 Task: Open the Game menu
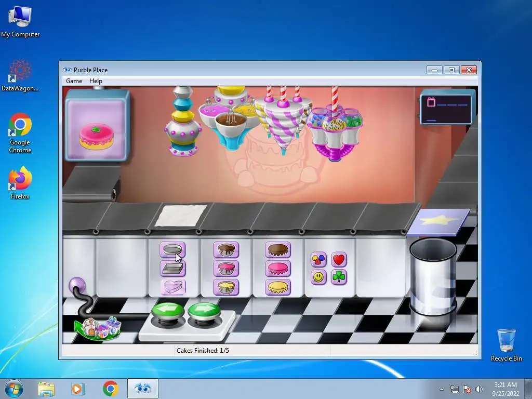74,81
